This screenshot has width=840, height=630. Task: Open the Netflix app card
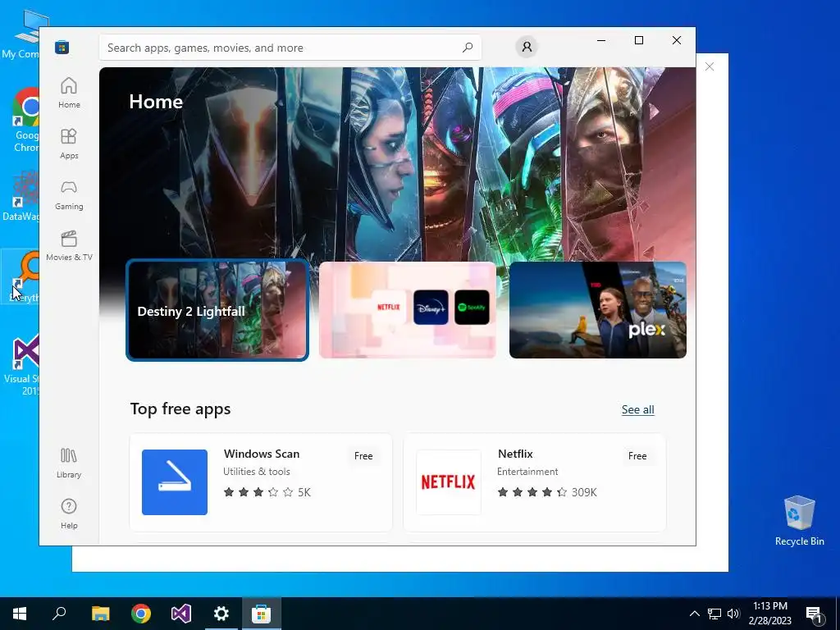pyautogui.click(x=535, y=482)
